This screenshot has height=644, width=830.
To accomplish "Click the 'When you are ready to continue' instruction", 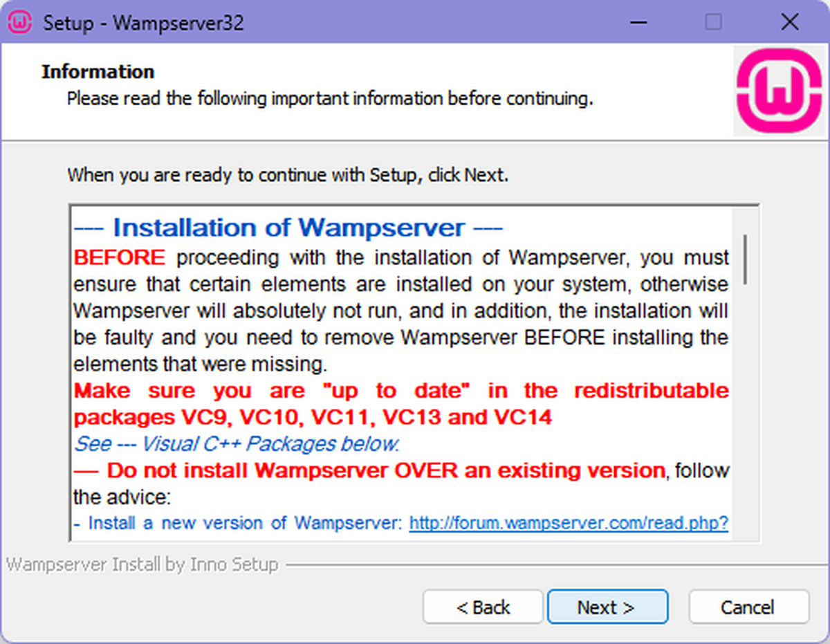I will 287,174.
